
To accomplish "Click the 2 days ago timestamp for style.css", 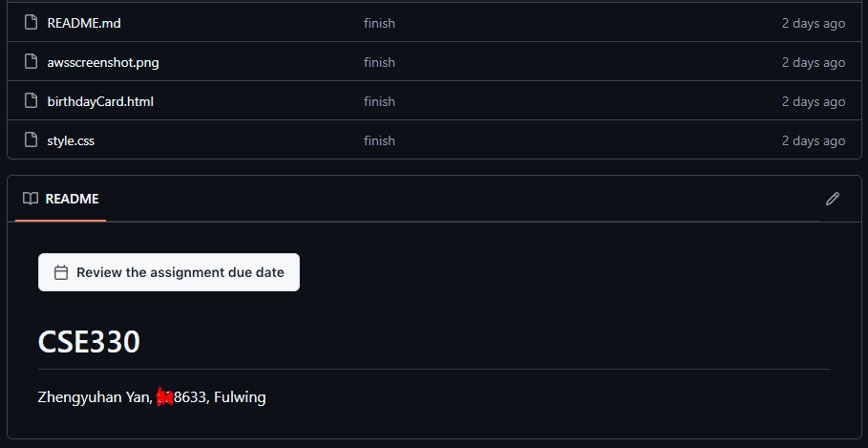I will (x=814, y=141).
